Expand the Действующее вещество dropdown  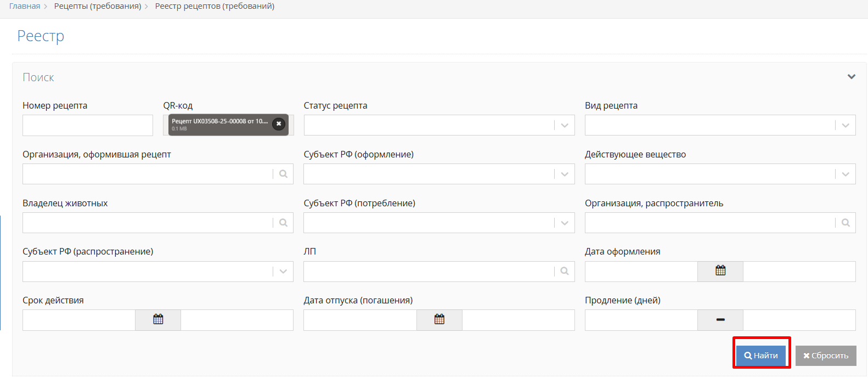[x=846, y=174]
